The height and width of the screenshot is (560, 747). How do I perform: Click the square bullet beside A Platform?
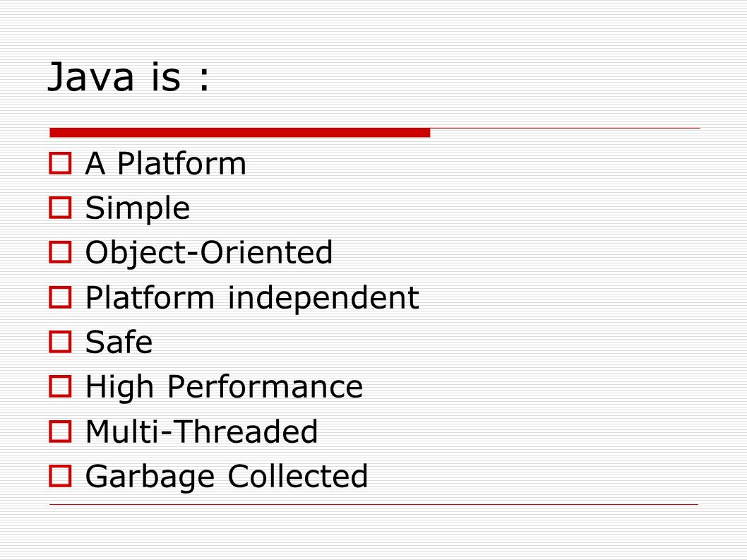(60, 163)
